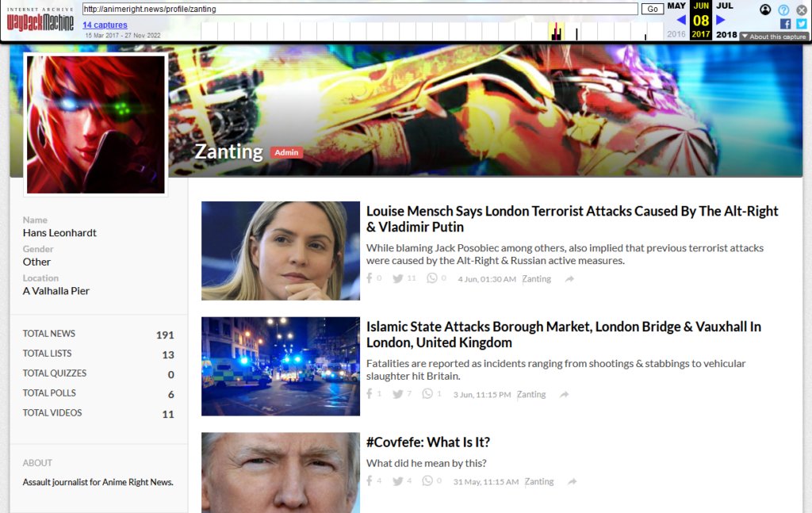Image resolution: width=812 pixels, height=513 pixels.
Task: Click the location A Valhalla Pier
Action: coord(56,290)
